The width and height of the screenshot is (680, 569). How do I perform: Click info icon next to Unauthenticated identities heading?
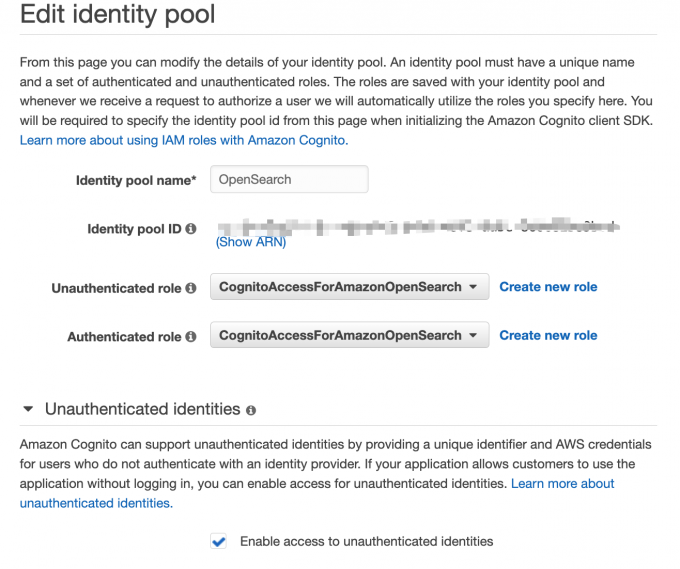coord(251,410)
